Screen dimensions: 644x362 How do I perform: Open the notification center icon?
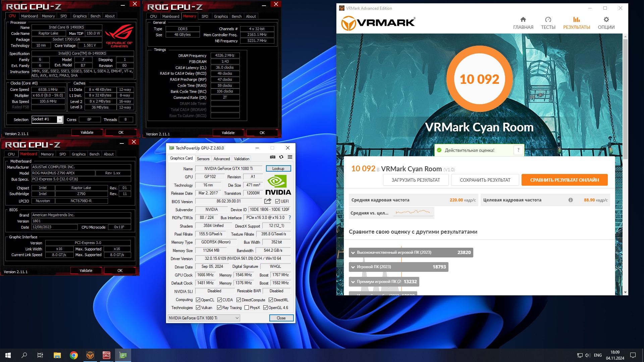633,355
